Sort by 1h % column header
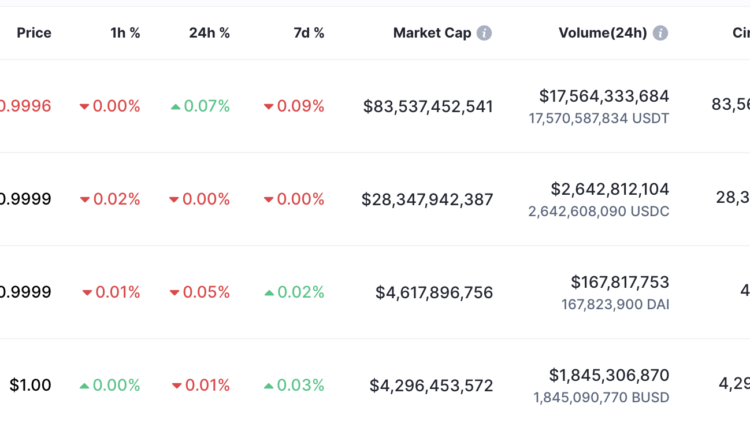The height and width of the screenshot is (430, 750). (125, 33)
